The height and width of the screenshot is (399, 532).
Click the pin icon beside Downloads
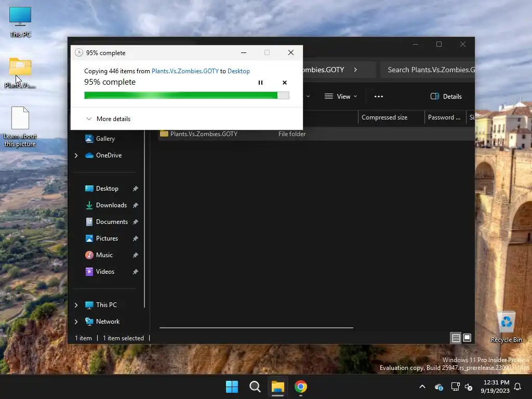tap(136, 205)
